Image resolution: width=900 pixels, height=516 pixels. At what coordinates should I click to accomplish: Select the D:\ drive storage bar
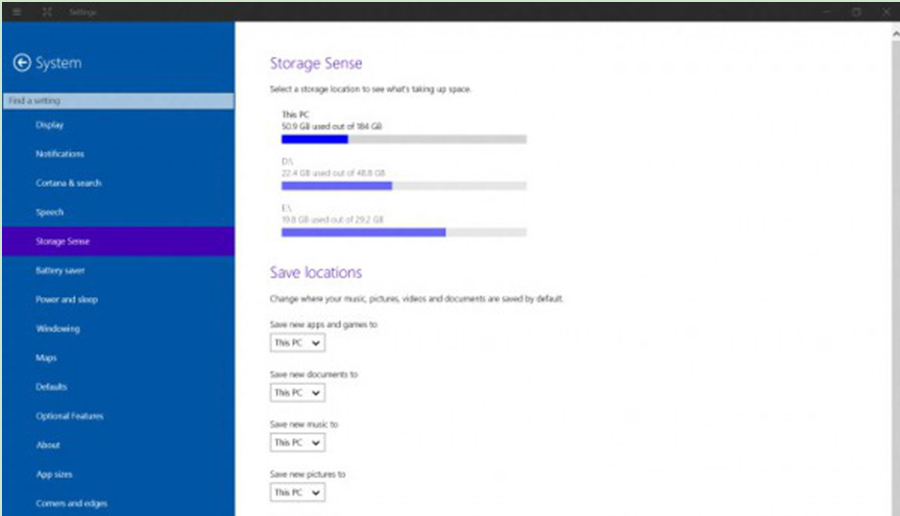(x=404, y=186)
